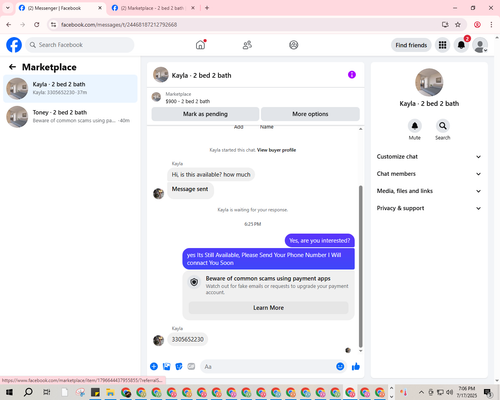Screen dimensions: 500x400
Task: Open the emoji picker in message box
Action: click(x=340, y=367)
